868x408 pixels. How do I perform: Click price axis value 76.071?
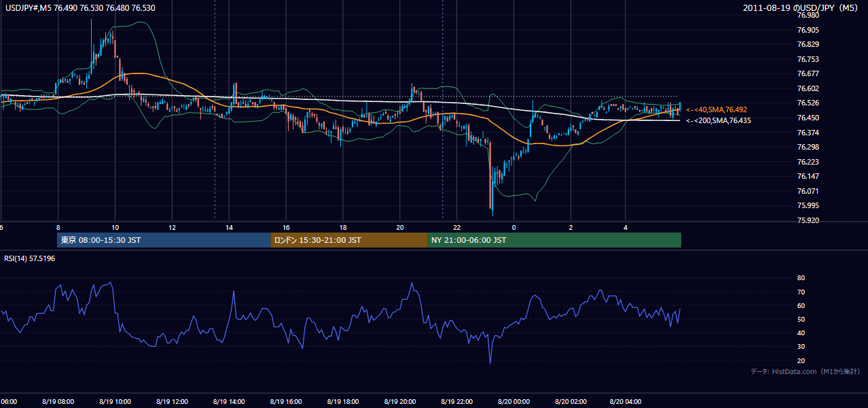pyautogui.click(x=808, y=191)
